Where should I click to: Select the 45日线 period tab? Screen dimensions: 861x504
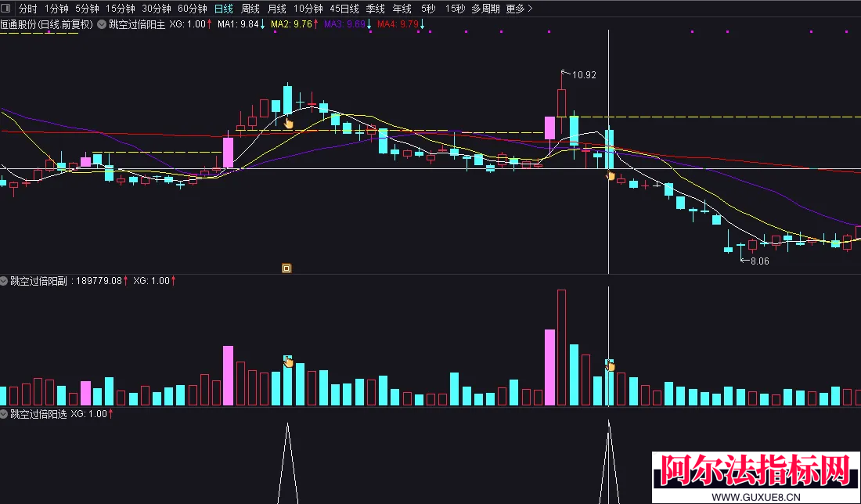[344, 9]
